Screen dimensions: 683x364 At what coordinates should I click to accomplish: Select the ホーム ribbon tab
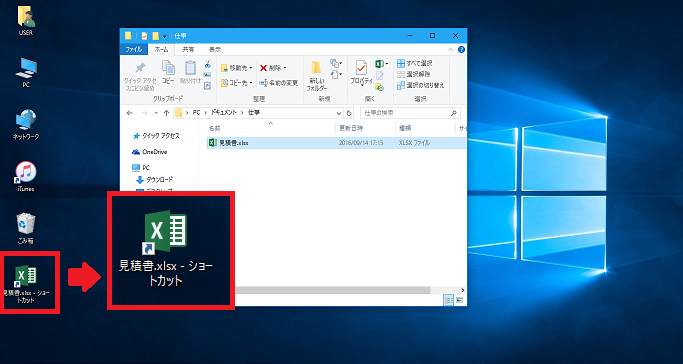coord(161,50)
